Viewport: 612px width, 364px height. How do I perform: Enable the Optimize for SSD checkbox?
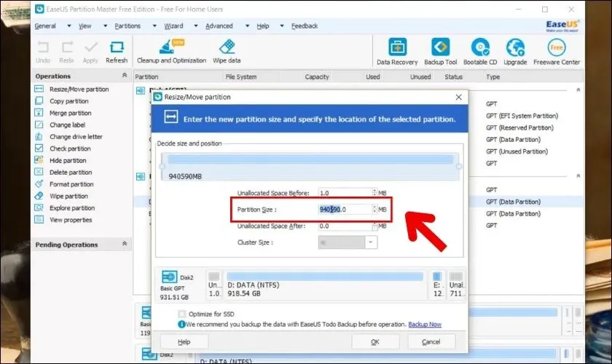point(181,314)
